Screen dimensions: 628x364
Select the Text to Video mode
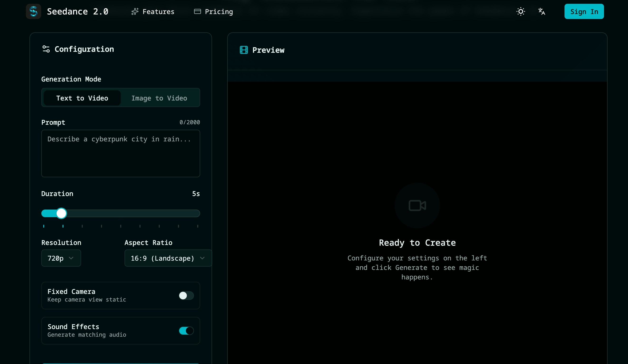[x=82, y=98]
